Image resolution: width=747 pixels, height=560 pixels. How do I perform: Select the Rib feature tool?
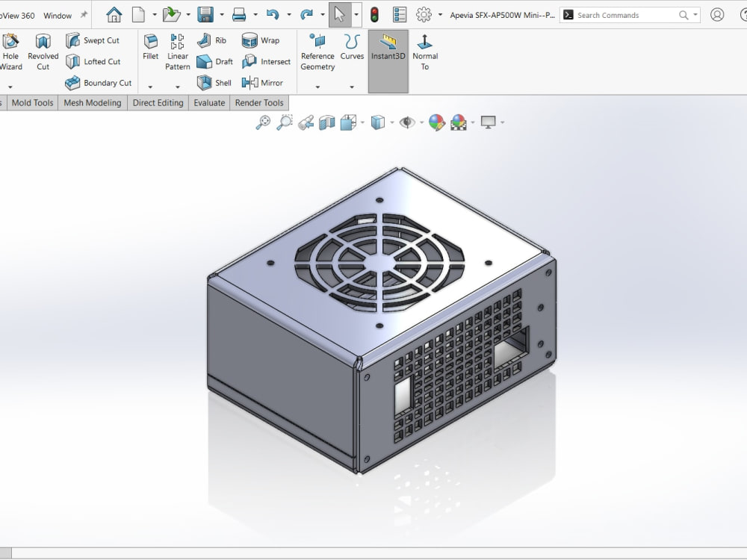pyautogui.click(x=211, y=40)
